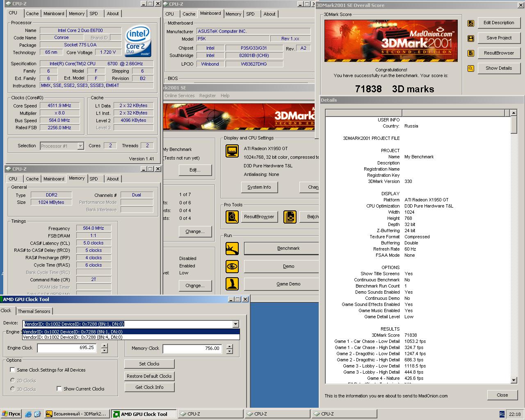Image resolution: width=525 pixels, height=420 pixels.
Task: Click the display monitor icon in 3DMark
Action: pos(232,151)
